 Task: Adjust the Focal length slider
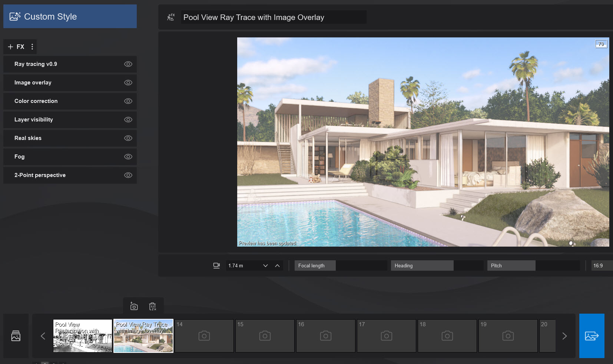341,266
